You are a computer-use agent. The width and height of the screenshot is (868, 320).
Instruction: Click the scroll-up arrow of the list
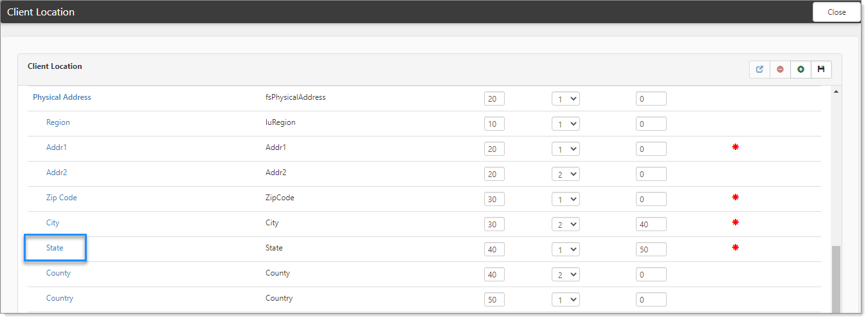click(836, 92)
